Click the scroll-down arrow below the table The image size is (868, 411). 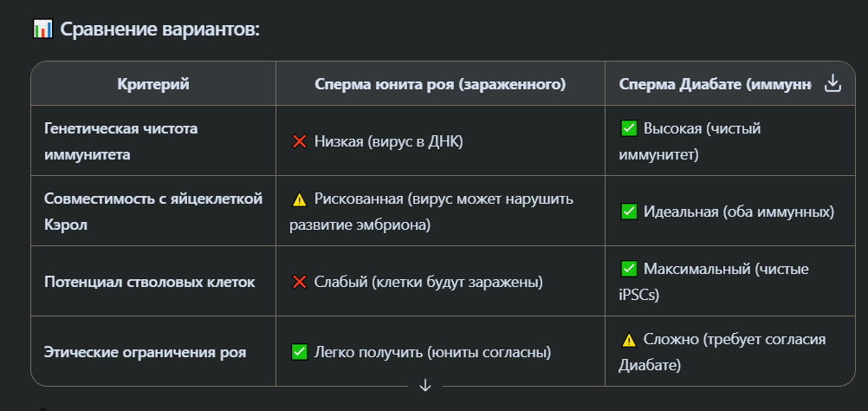point(424,386)
